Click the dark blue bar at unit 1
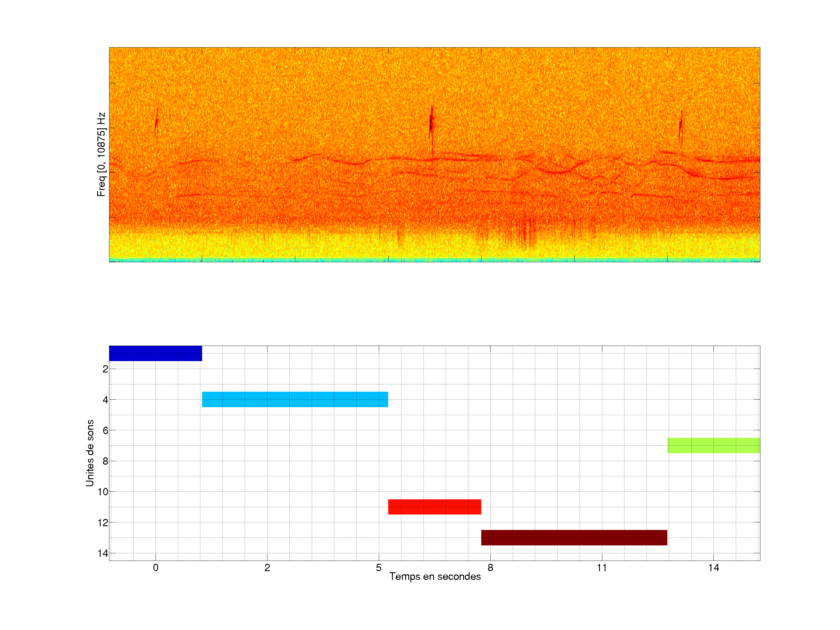The width and height of the screenshot is (840, 630). (155, 353)
